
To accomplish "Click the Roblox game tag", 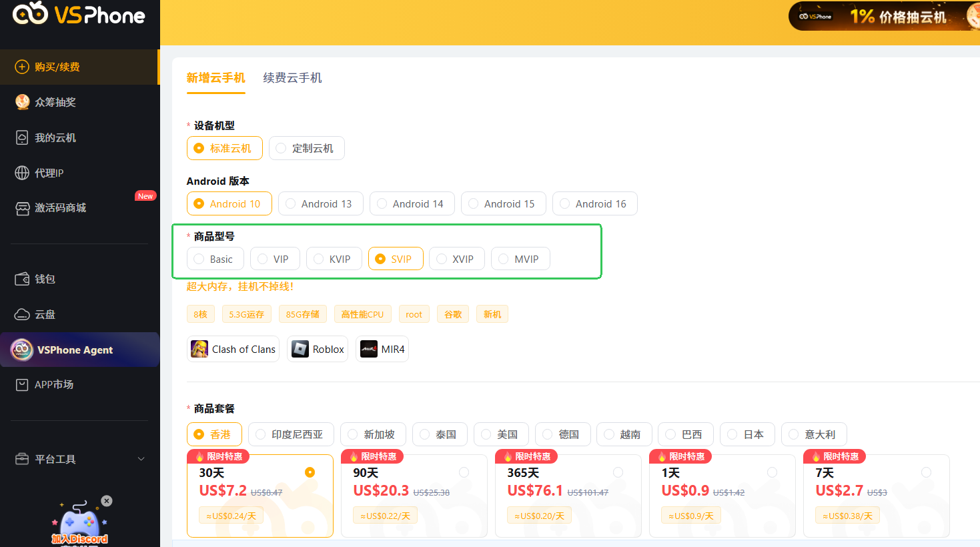I will coord(318,350).
